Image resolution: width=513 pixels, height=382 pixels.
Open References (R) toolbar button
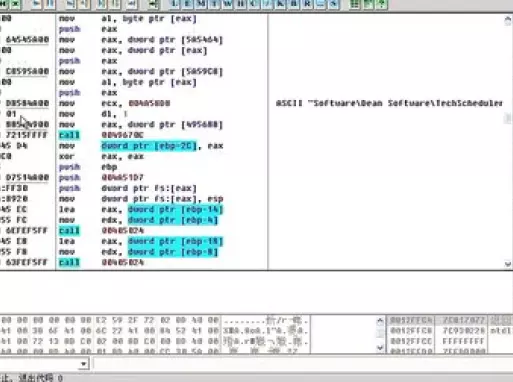click(x=307, y=4)
